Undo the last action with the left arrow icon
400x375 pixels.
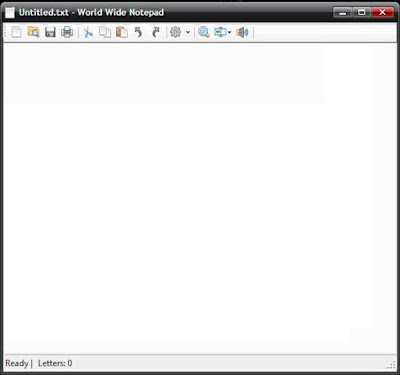tap(138, 32)
